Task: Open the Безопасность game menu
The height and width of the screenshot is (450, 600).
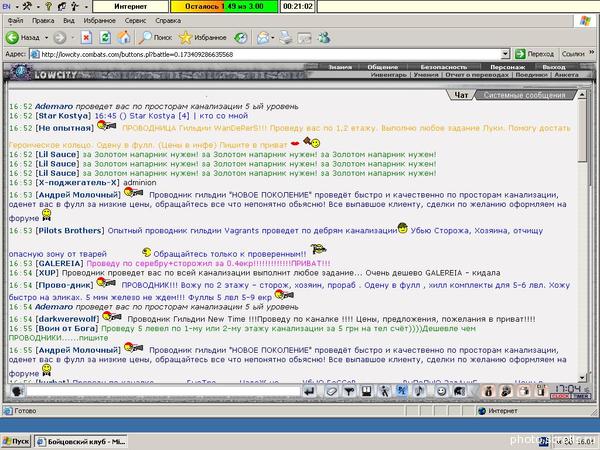Action: click(444, 67)
